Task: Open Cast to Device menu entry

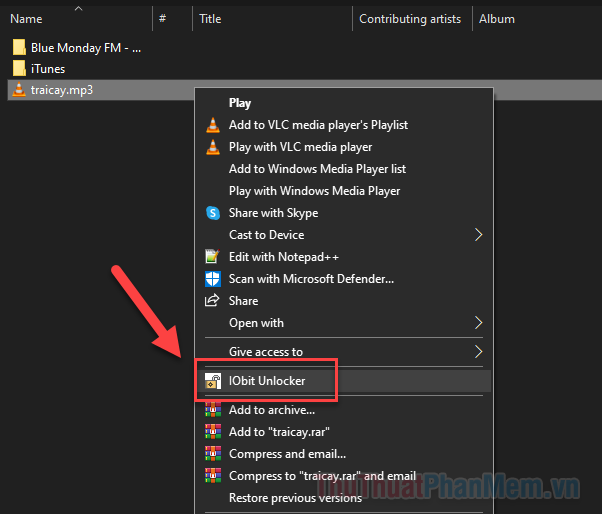Action: point(344,235)
